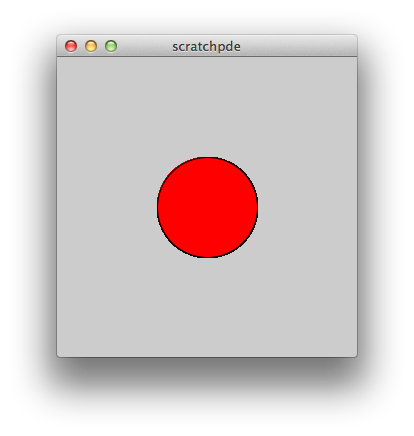Click gray canvas below the red circle
This screenshot has width=414, height=436.
(207, 307)
